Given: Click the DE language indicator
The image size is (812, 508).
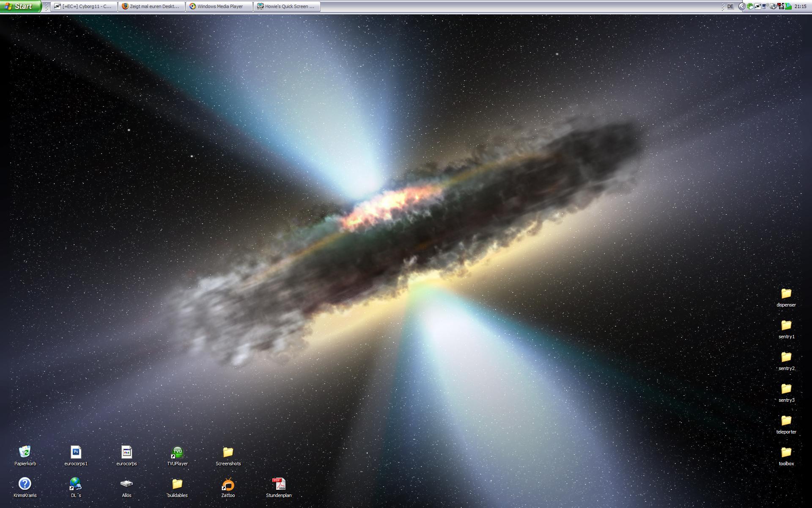Looking at the screenshot, I should point(730,6).
